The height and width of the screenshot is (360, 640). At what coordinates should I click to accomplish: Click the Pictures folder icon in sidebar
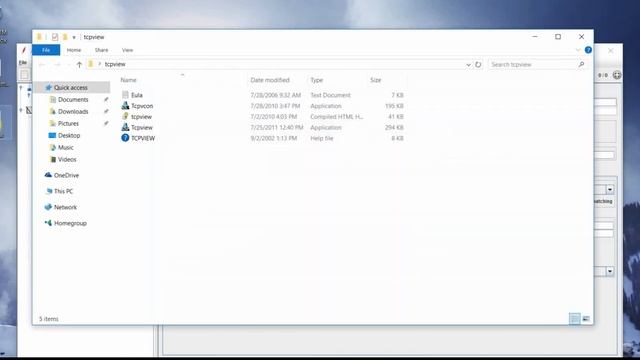(53, 123)
